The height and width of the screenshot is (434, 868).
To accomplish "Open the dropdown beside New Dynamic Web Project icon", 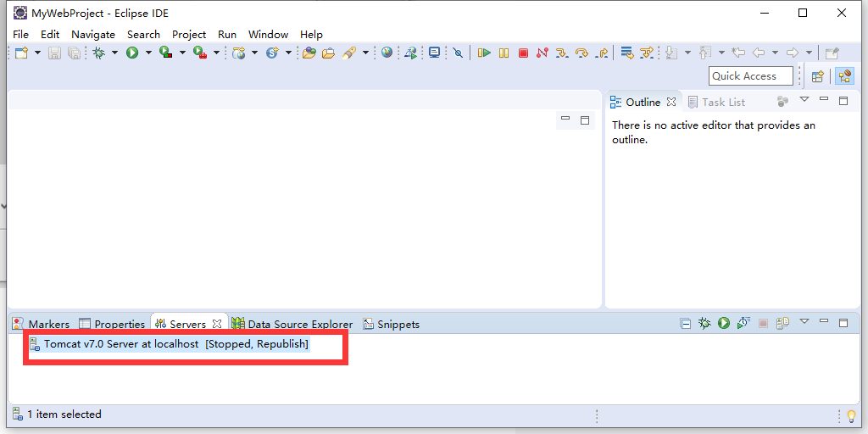I will [254, 53].
